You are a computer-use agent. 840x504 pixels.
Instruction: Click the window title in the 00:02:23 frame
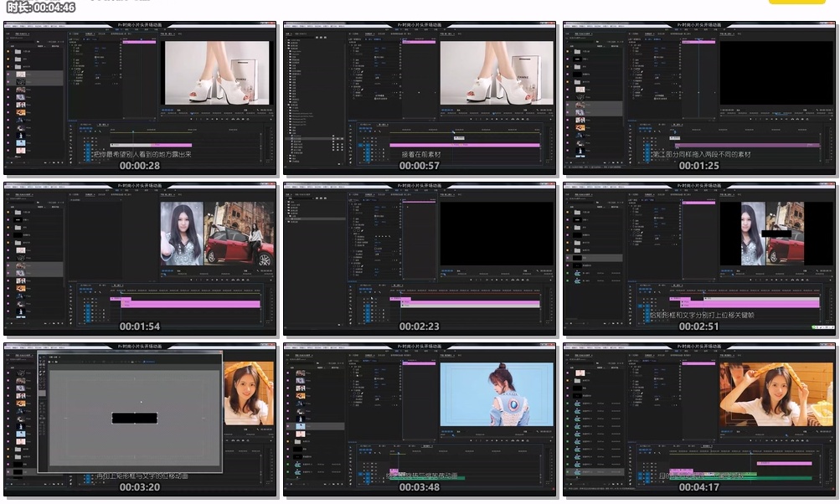(420, 185)
